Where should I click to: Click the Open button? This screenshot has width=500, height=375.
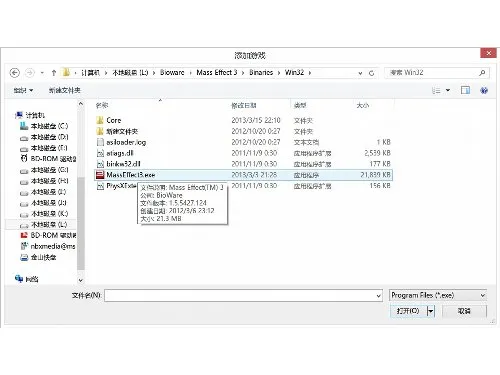tap(408, 311)
